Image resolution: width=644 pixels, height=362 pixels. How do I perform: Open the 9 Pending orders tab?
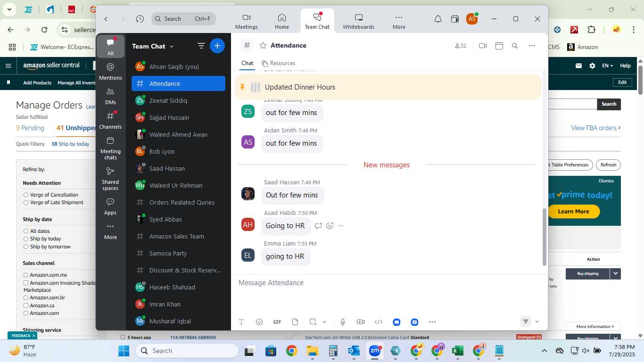coord(30,128)
